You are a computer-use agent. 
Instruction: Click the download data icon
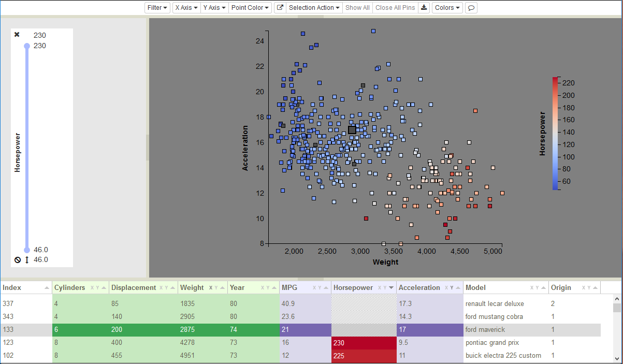point(424,8)
